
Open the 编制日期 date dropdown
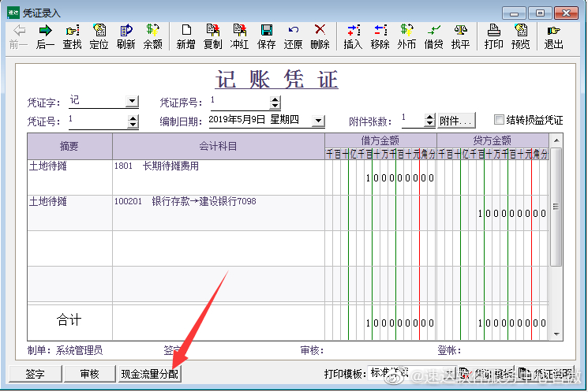coord(318,121)
